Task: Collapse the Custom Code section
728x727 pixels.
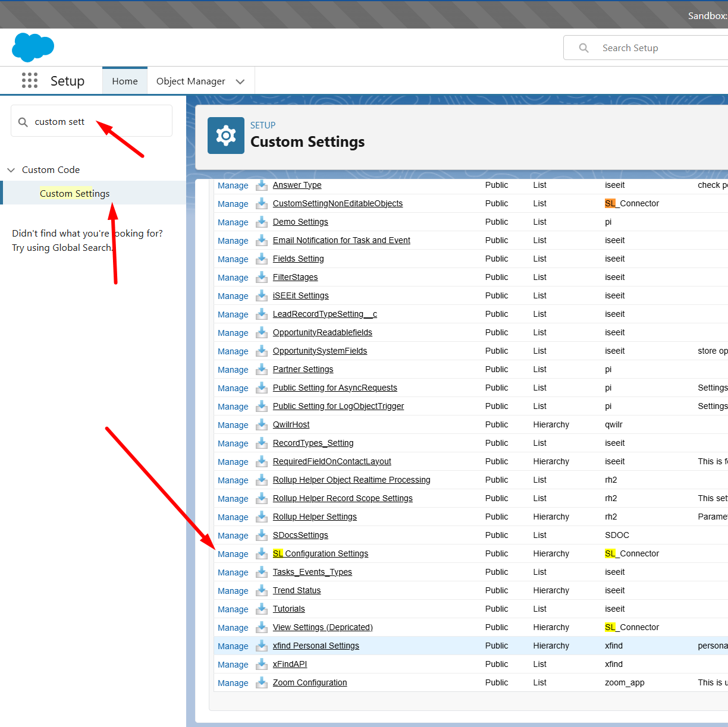Action: coord(11,170)
